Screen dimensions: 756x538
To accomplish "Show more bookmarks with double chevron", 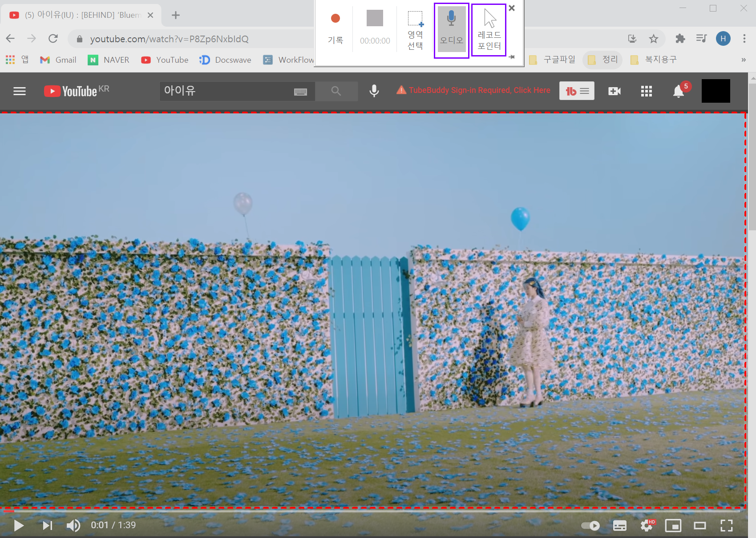I will coord(744,60).
